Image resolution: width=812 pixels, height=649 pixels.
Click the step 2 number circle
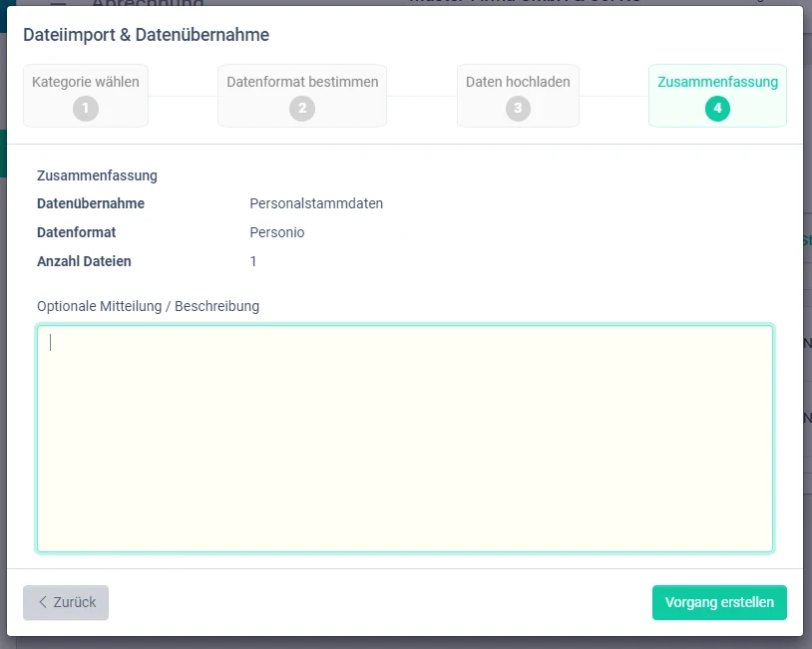pyautogui.click(x=302, y=109)
